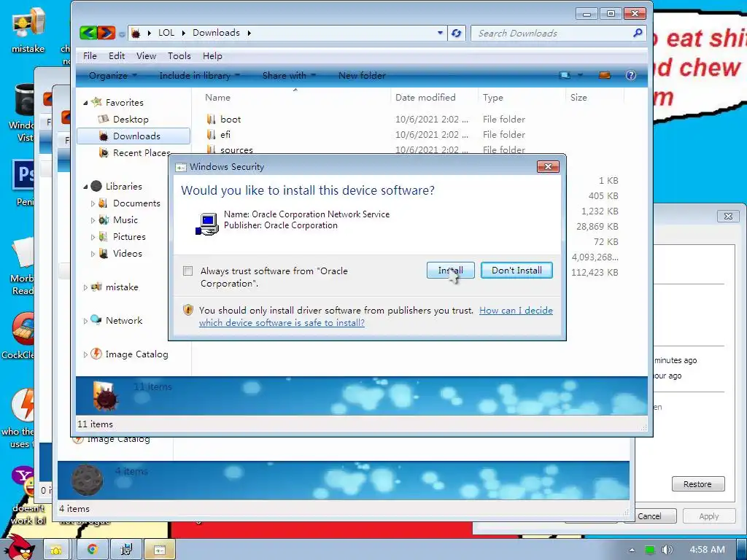Show hidden tray icons arrow
This screenshot has width=747, height=560.
click(x=632, y=550)
